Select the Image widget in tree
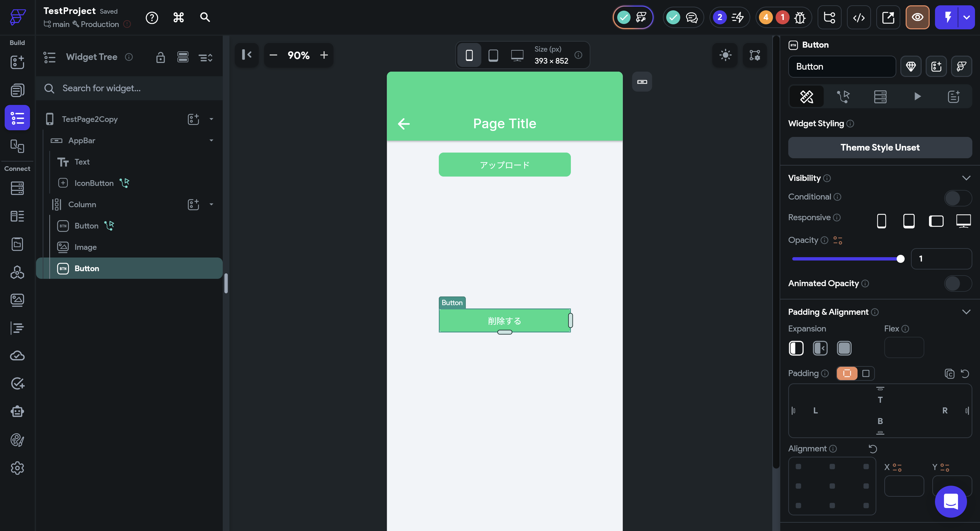 [x=85, y=247]
